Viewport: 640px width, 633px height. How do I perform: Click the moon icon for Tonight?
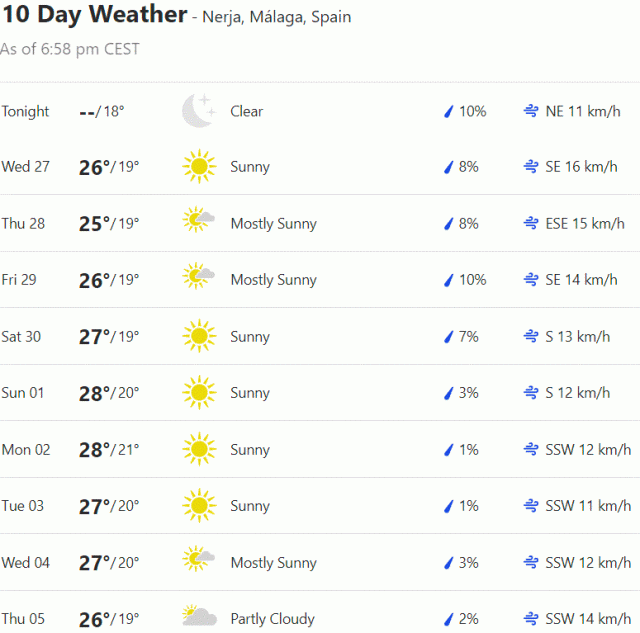[198, 111]
